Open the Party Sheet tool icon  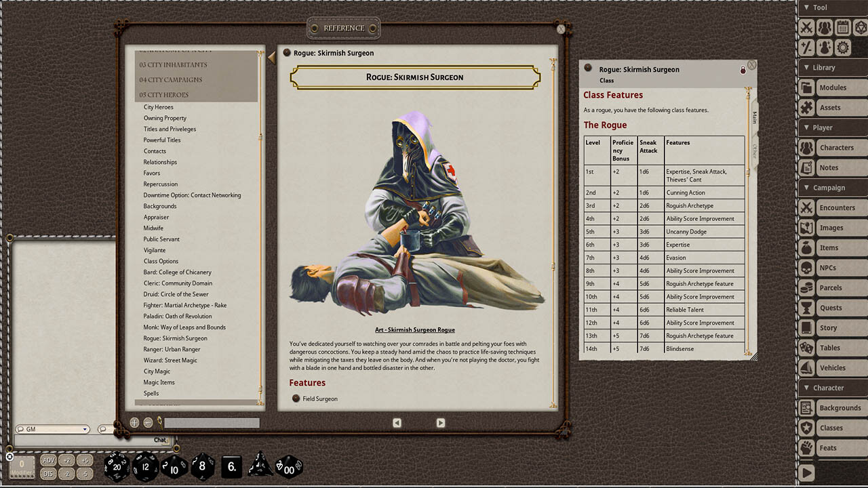click(x=824, y=27)
